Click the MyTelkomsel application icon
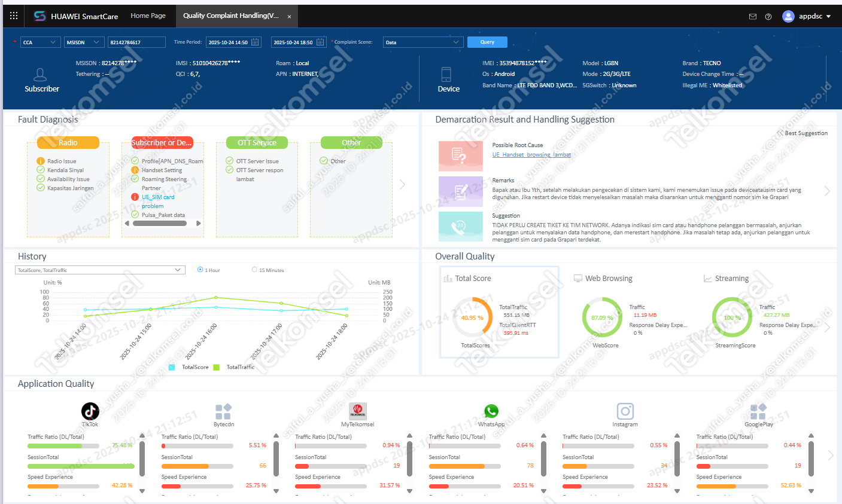842x504 pixels. pyautogui.click(x=358, y=411)
